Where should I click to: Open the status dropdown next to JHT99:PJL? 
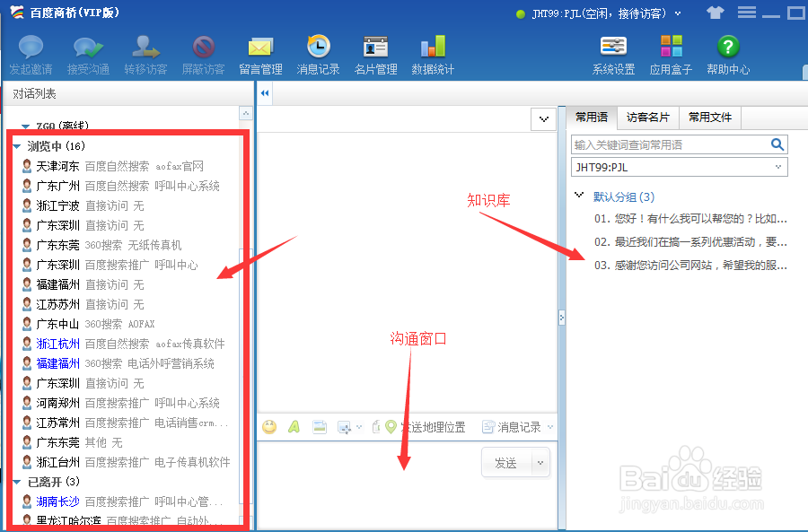tap(678, 13)
